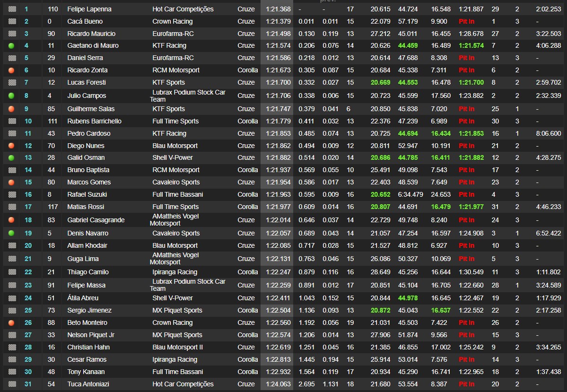Click the best lap time 1:21.862
Image resolution: width=567 pixels, height=392 pixels.
pos(278,146)
